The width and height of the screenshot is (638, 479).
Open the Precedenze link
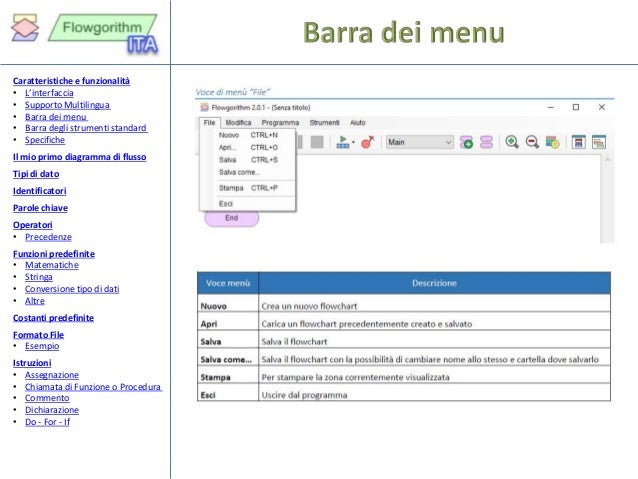click(x=48, y=237)
